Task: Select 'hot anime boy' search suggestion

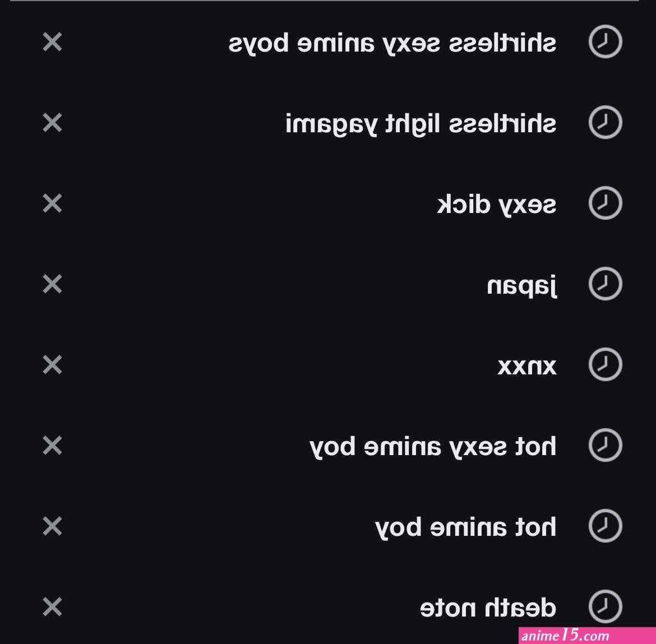Action: pyautogui.click(x=465, y=528)
